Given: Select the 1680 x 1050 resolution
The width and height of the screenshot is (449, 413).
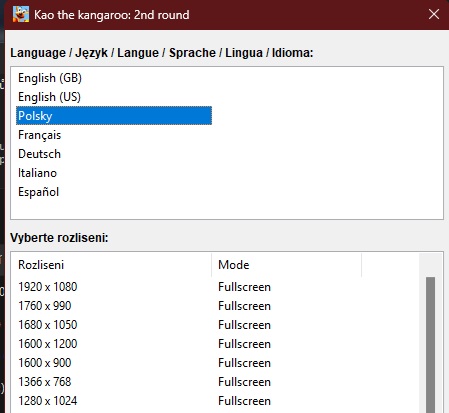Looking at the screenshot, I should (48, 325).
